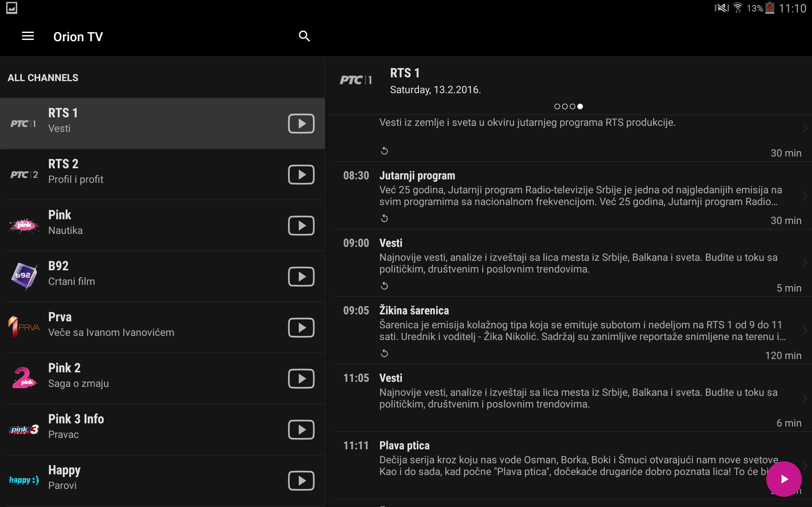812x507 pixels.
Task: Tap replay icon for 09:00 Vesti
Action: [384, 286]
